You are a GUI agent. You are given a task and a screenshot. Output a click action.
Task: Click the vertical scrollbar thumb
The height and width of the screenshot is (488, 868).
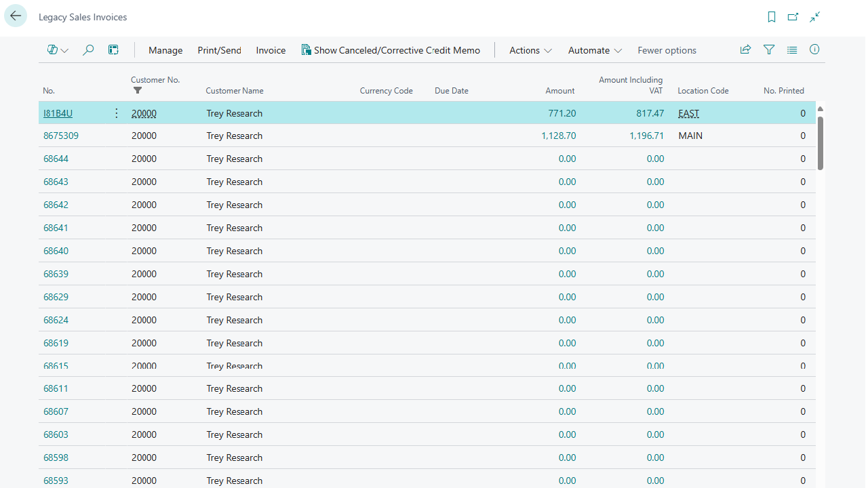(x=821, y=142)
